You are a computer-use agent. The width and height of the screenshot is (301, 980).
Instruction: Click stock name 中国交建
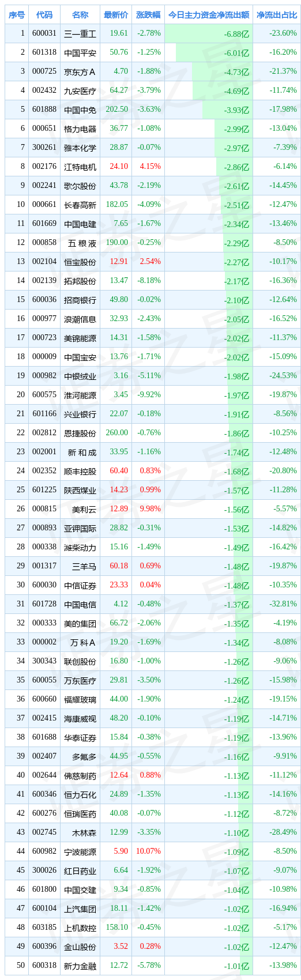(x=80, y=889)
